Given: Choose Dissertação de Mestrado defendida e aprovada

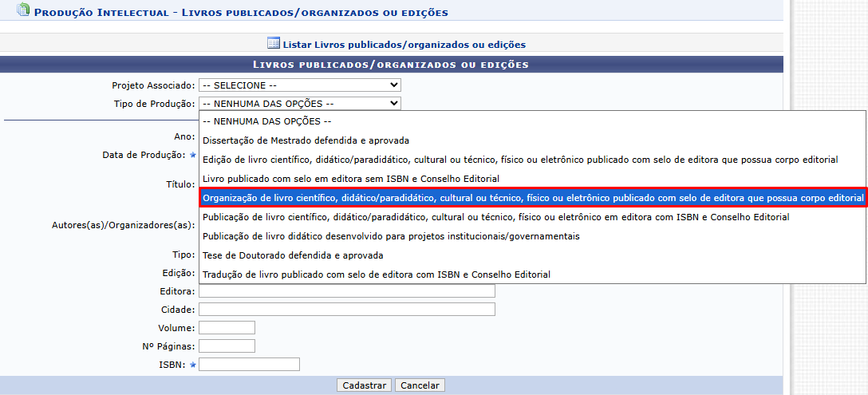Looking at the screenshot, I should point(533,140).
